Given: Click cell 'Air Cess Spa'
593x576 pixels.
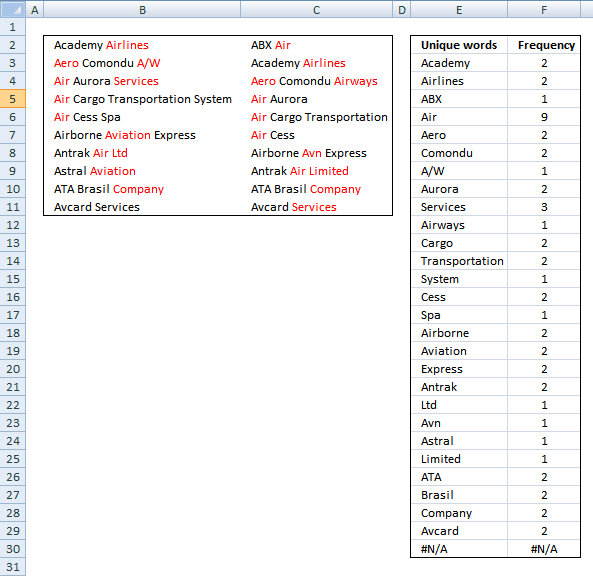Looking at the screenshot, I should tap(142, 117).
